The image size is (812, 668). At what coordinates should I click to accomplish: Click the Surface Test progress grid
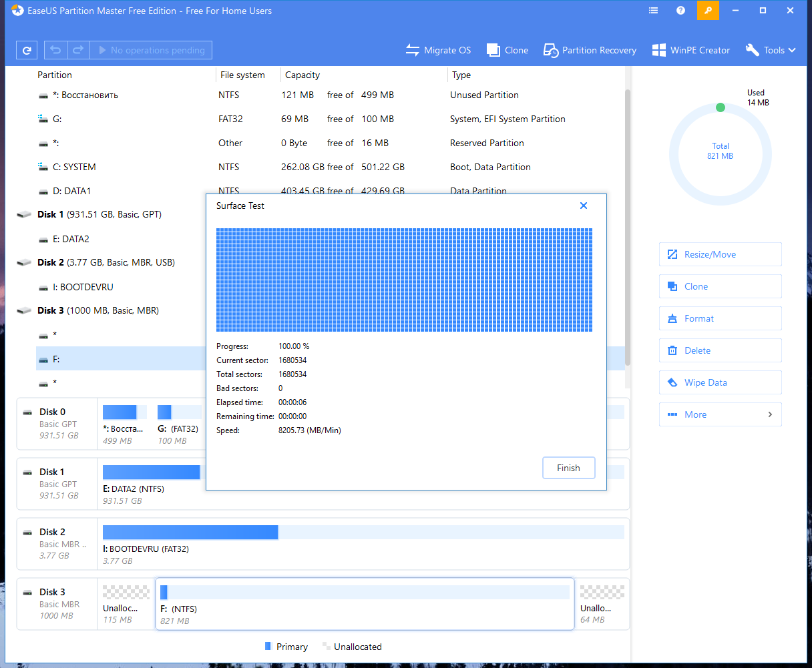(403, 280)
